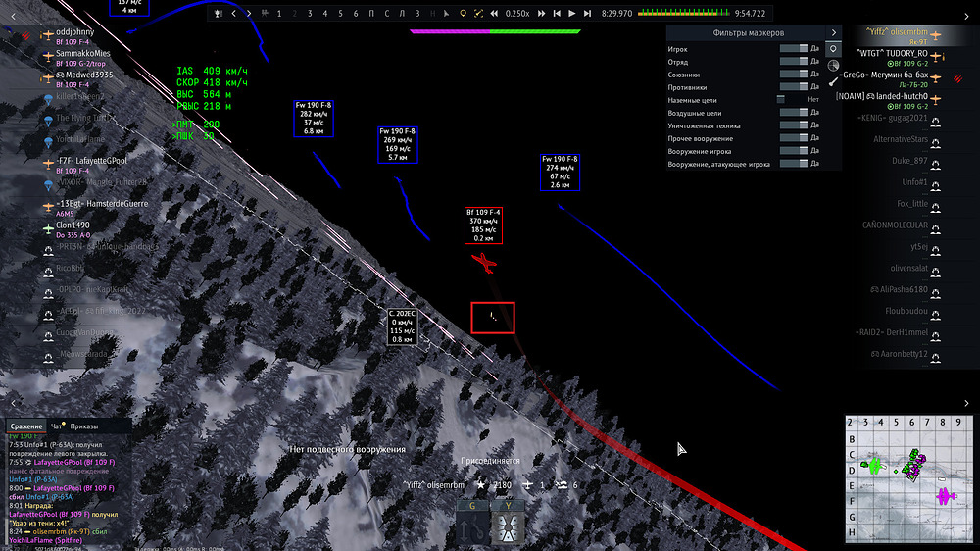Play the replay
Screen dimensions: 980x551
[x=572, y=13]
